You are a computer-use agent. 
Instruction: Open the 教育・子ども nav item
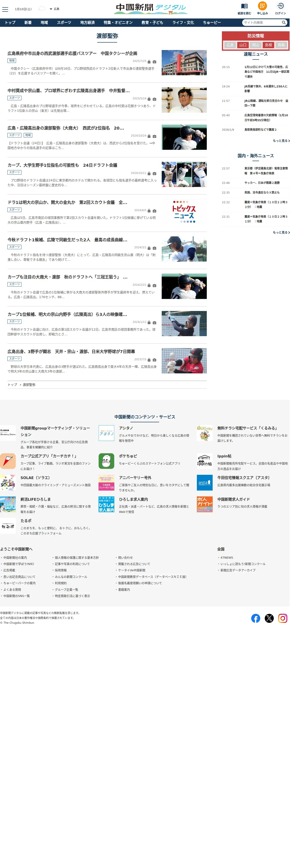[152, 23]
